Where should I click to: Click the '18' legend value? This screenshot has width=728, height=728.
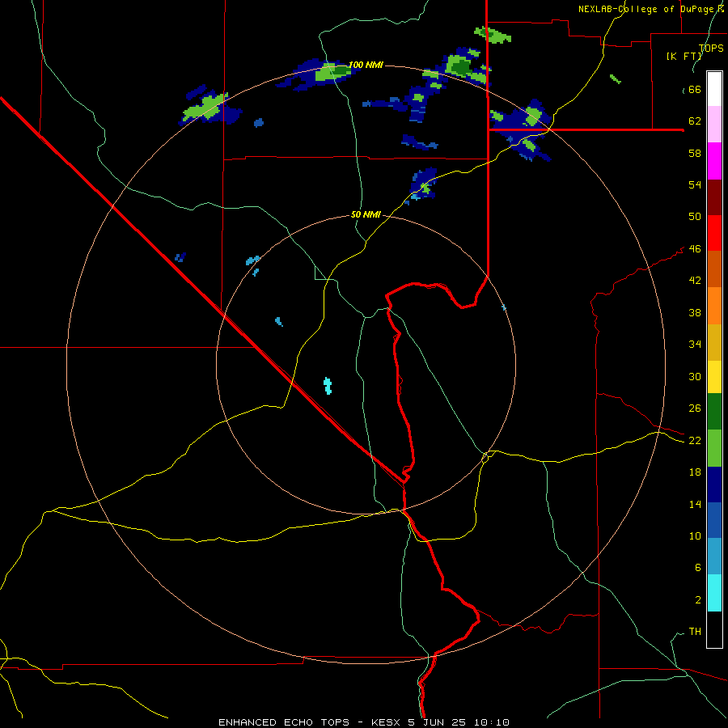point(695,472)
